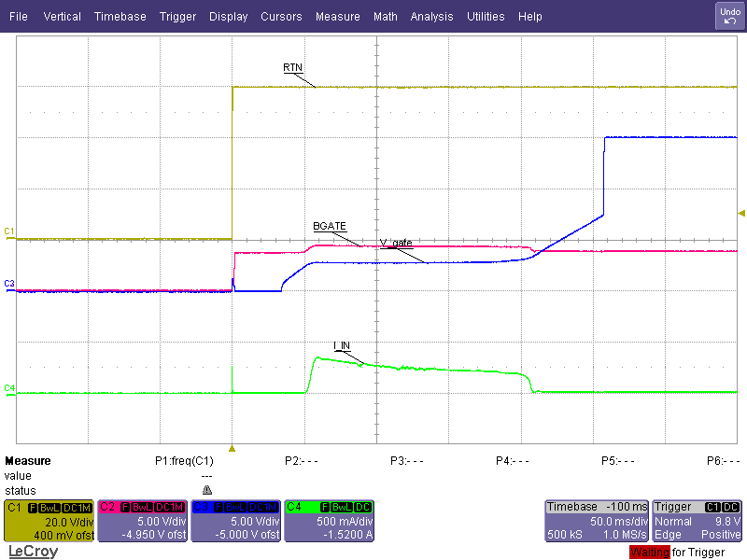
Task: Select the C4 ground level indicator
Action: tap(9, 387)
